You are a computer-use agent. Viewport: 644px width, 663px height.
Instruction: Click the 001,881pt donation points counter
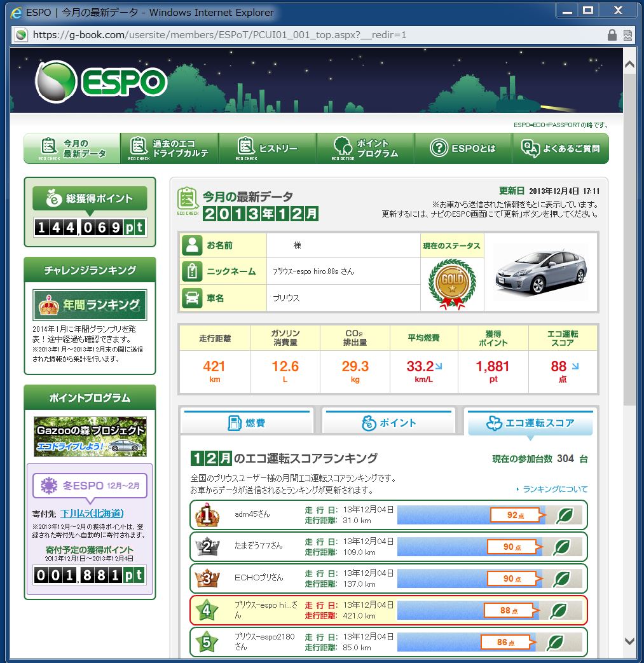tap(90, 575)
